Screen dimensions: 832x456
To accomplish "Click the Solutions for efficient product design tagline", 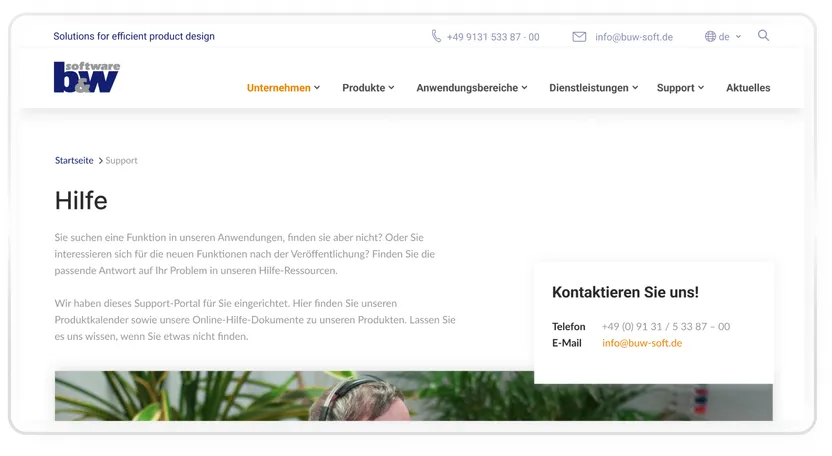I will point(134,36).
